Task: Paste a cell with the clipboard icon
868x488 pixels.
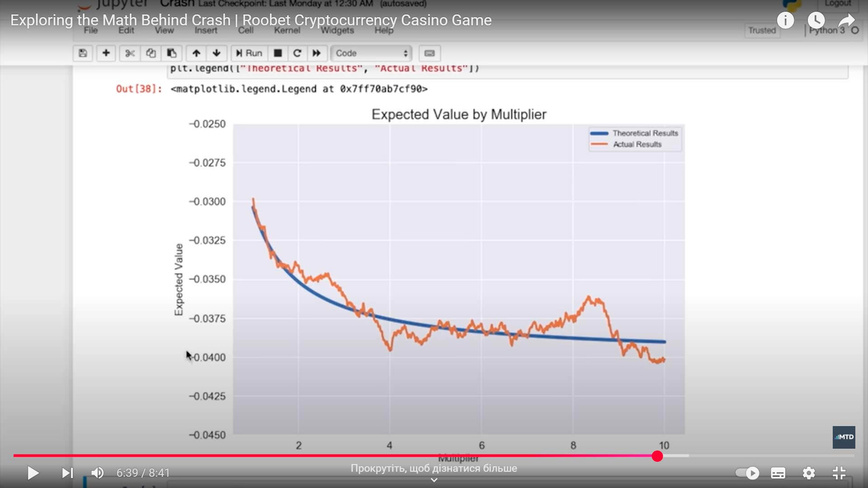Action: (x=172, y=53)
